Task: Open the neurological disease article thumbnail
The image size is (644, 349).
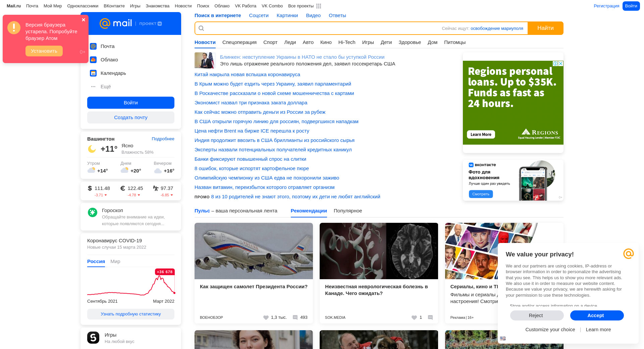Action: click(379, 251)
